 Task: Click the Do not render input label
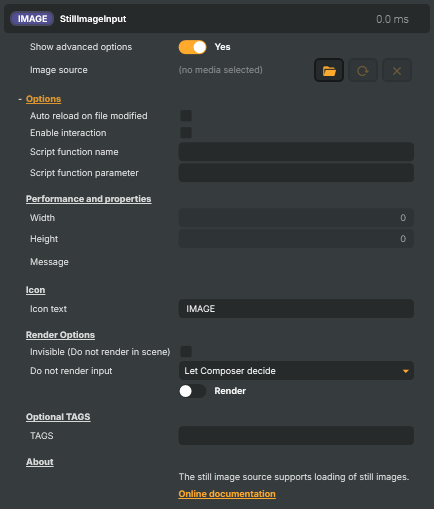point(71,371)
